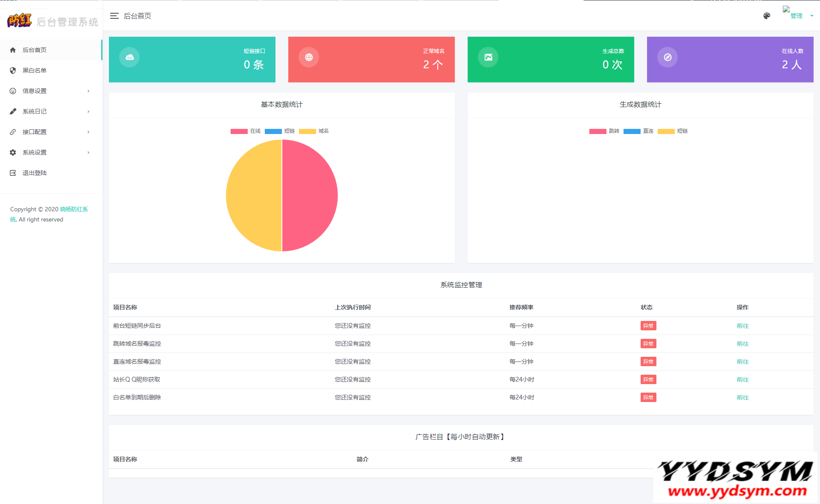Image resolution: width=820 pixels, height=504 pixels.
Task: Click the 前台短链同步后台 project name
Action: 137,326
